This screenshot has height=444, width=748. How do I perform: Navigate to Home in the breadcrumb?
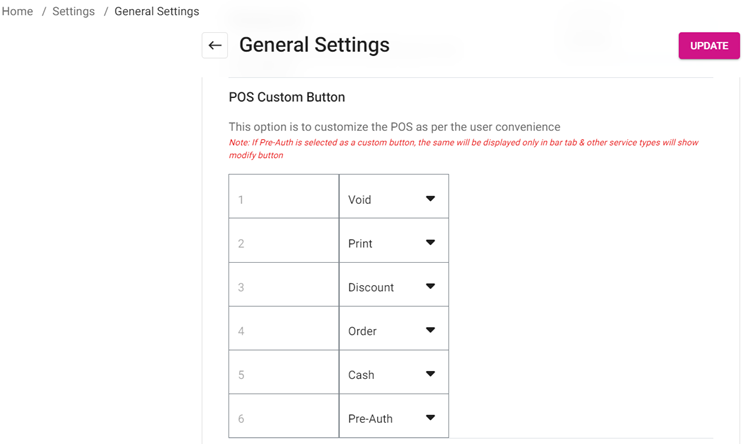pos(18,12)
